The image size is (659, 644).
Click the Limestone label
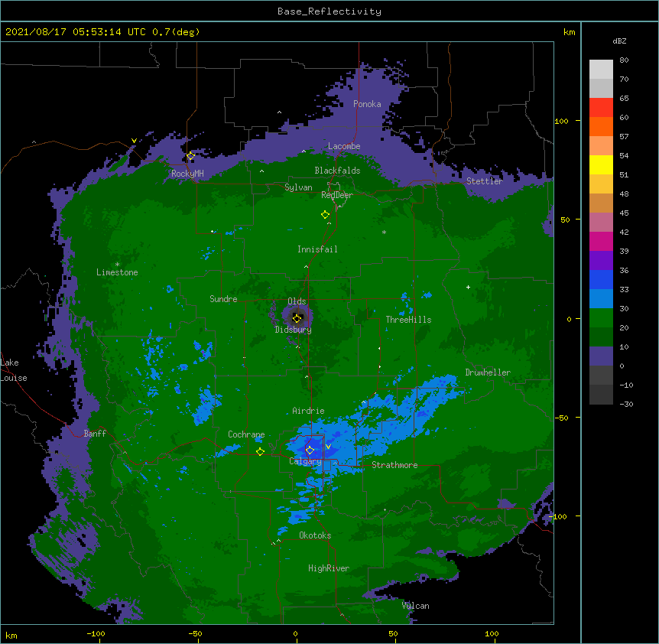[x=117, y=272]
